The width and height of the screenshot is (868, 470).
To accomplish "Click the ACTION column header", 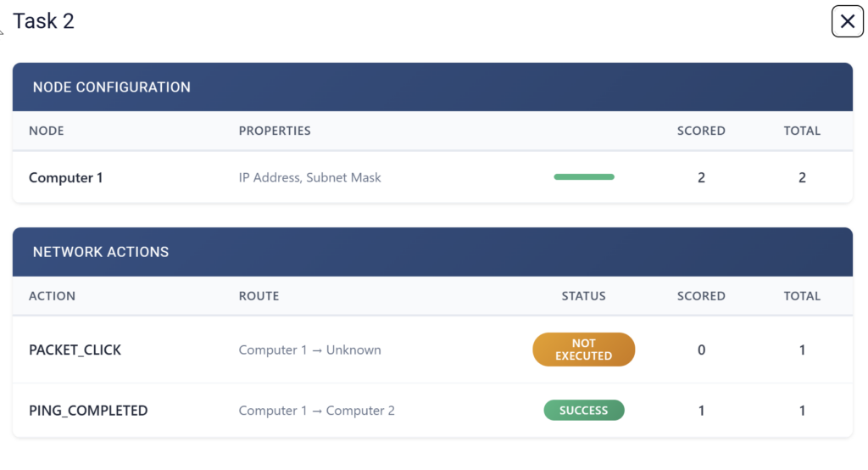I will click(x=52, y=296).
